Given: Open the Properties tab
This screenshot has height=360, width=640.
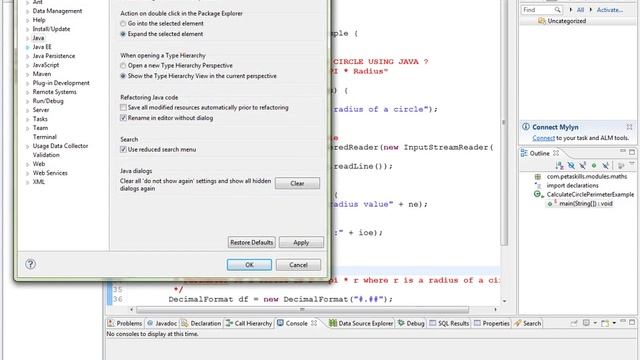Looking at the screenshot, I should [x=492, y=323].
